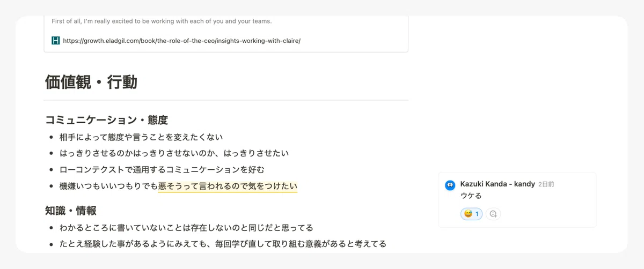
Task: Open the growth.eladgil.com bookmark link
Action: tap(181, 40)
